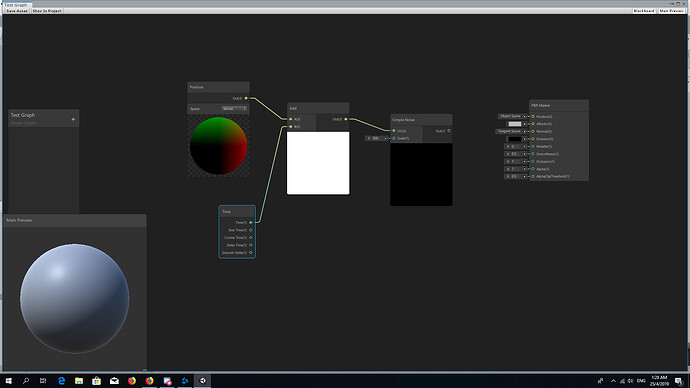Click the Save Asset button
Screen dimensions: 690x388
(x=17, y=11)
